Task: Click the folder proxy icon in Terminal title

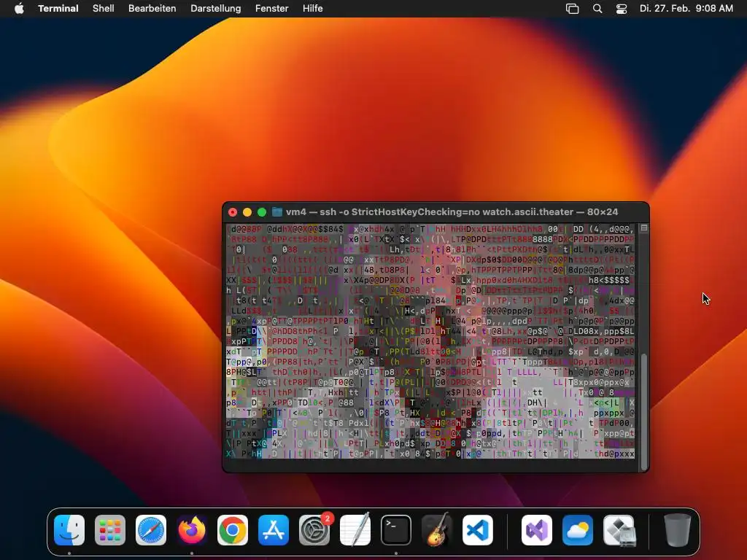Action: pyautogui.click(x=276, y=212)
